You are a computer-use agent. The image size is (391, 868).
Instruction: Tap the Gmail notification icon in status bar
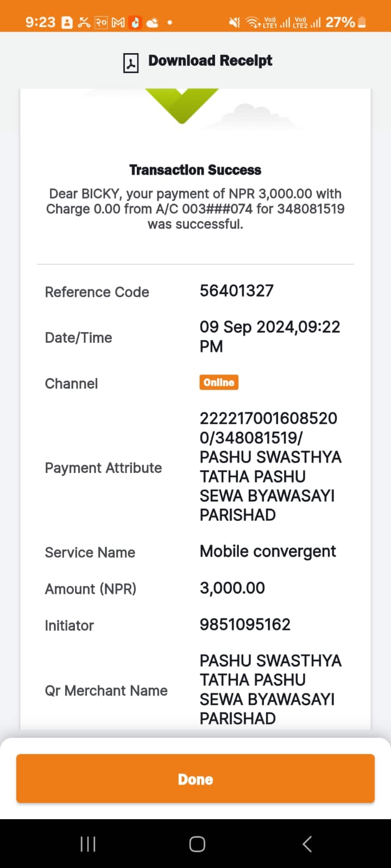tap(118, 22)
